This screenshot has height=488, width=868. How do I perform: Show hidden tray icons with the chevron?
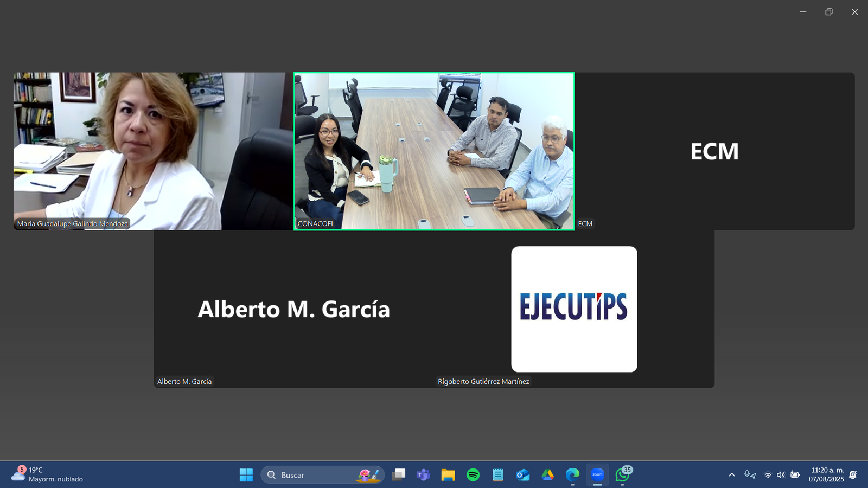click(x=732, y=475)
